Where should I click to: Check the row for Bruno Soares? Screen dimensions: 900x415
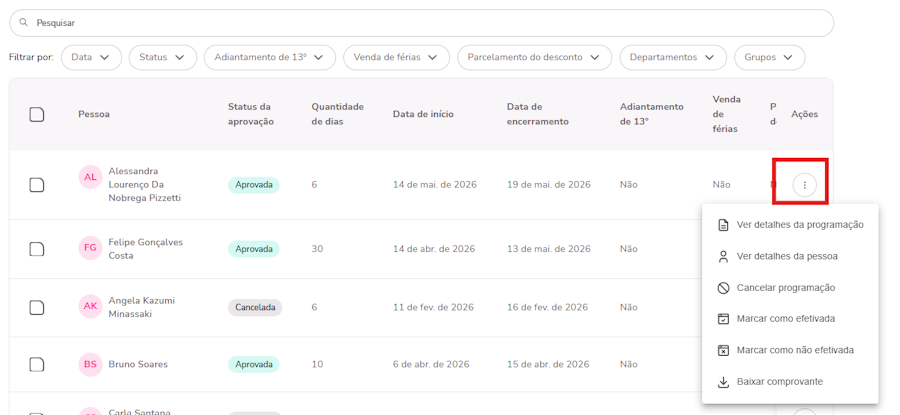(x=37, y=364)
